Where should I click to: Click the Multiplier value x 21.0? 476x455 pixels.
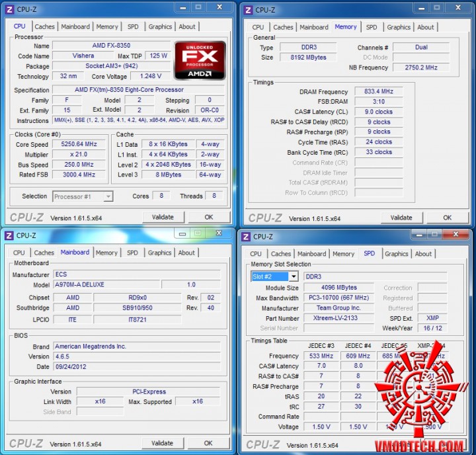79,154
